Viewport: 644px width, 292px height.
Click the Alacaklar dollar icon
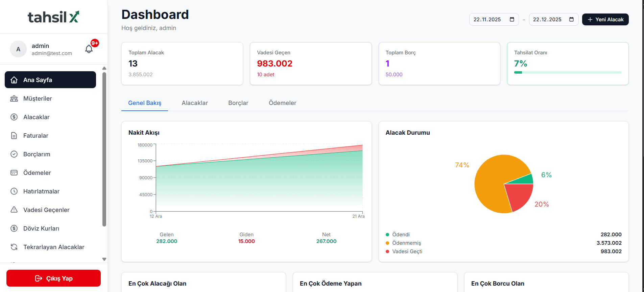[x=14, y=117]
